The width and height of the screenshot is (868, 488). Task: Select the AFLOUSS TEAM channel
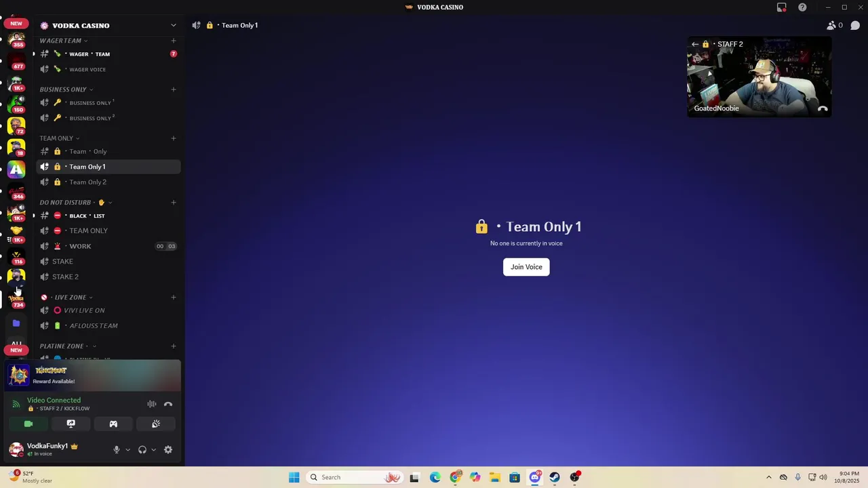tap(108, 325)
